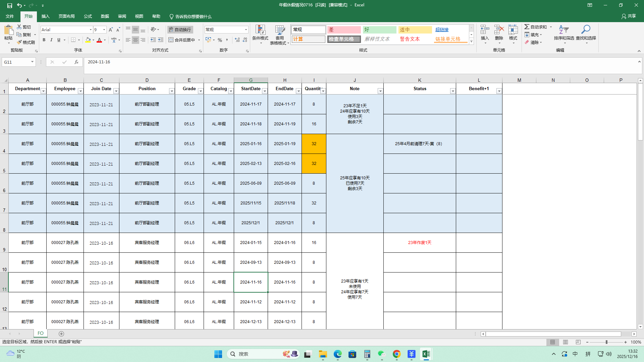Toggle Wrap Text button
644x362 pixels.
180,29
